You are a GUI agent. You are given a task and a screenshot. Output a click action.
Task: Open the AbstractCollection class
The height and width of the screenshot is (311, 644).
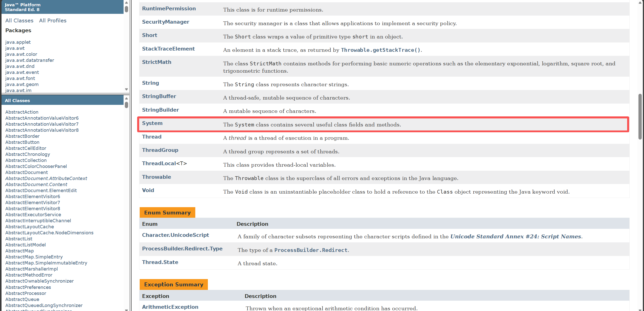click(26, 160)
